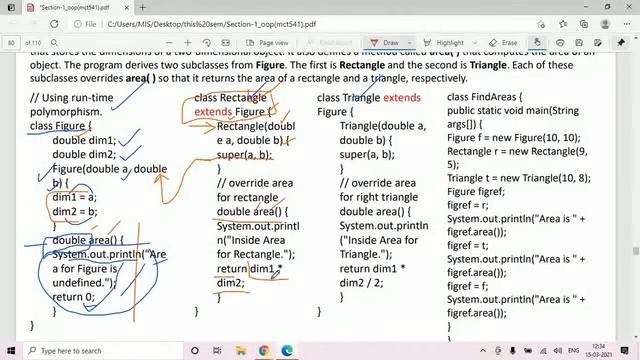Open the network tray icon
Image resolution: width=640 pixels, height=360 pixels.
point(543,351)
